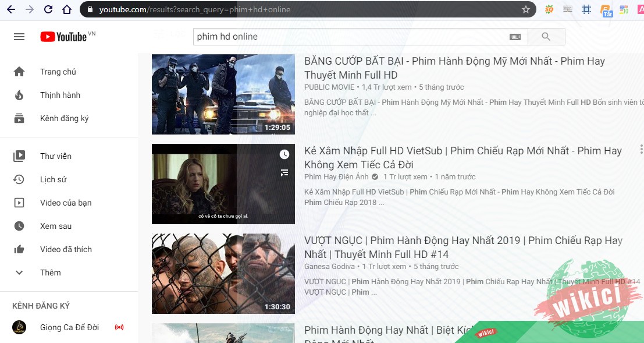Click the Video đã thích thumbs-up icon
Screen dimensions: 644x343
point(19,249)
